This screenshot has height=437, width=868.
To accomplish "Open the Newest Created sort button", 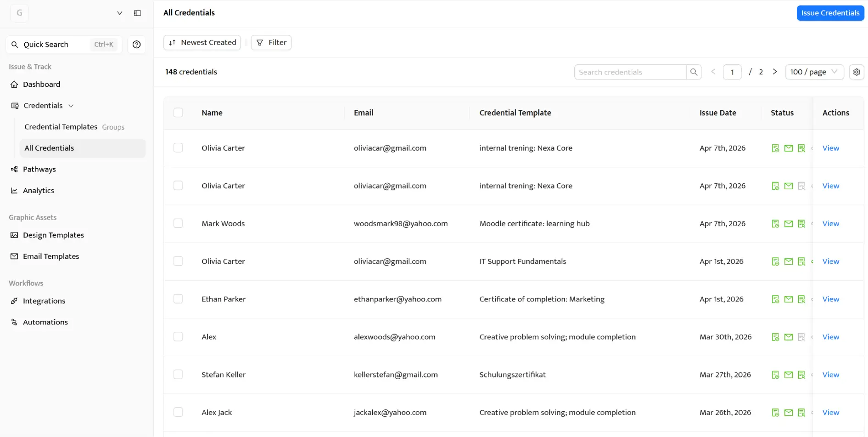I will pos(202,42).
